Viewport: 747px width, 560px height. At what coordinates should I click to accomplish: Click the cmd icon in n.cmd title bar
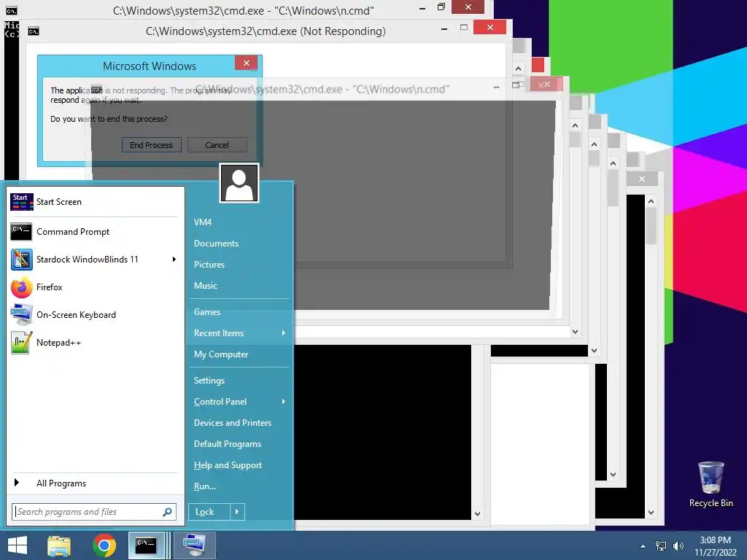(12, 10)
